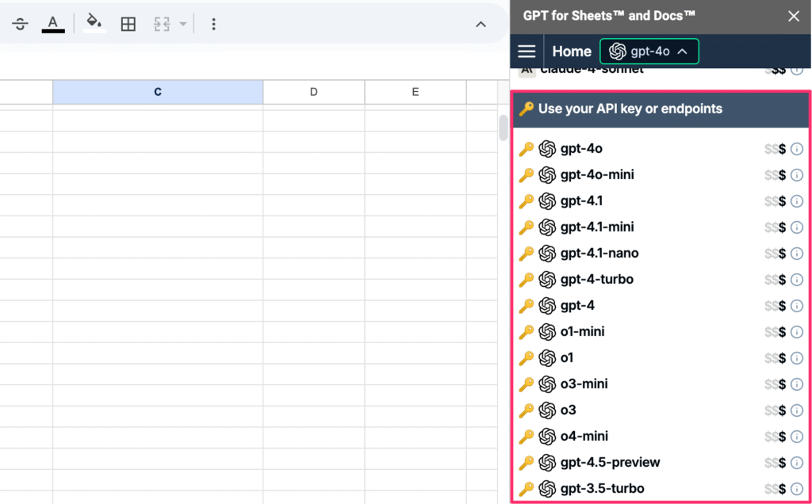The width and height of the screenshot is (812, 504).
Task: Click the "Use your API key or endpoints" heading
Action: coord(630,109)
